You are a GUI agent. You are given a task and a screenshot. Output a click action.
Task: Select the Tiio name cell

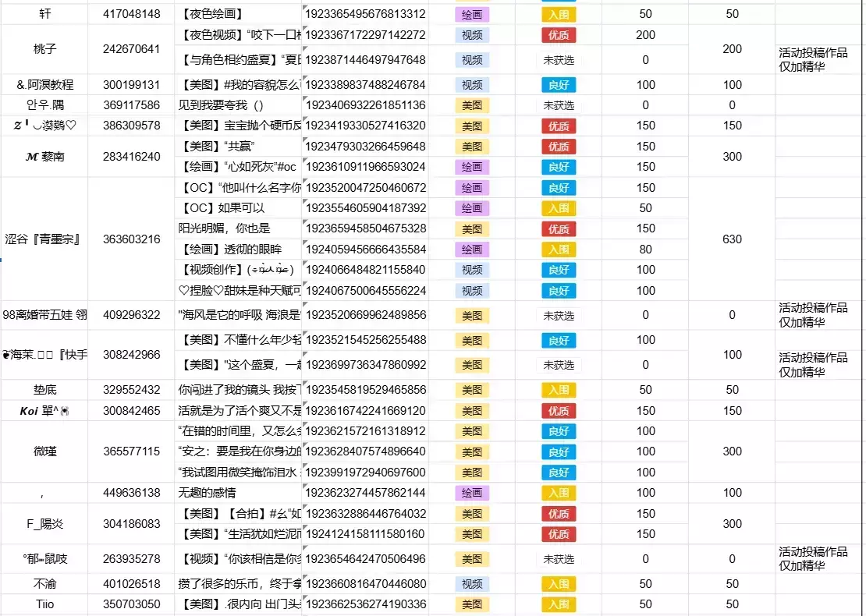[44, 604]
